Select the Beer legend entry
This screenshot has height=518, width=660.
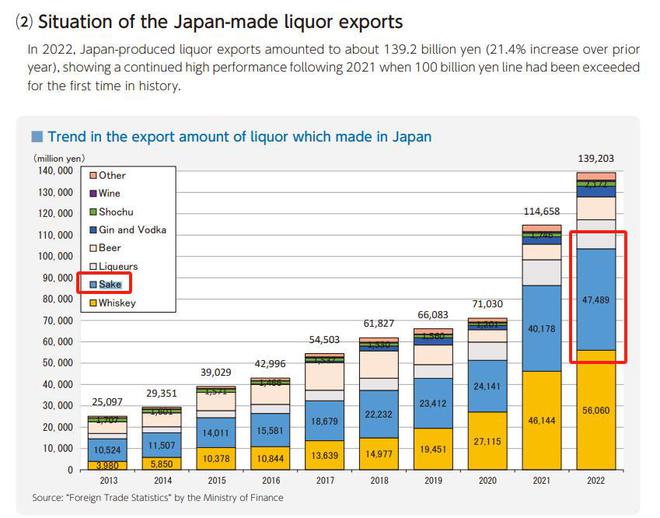(112, 248)
